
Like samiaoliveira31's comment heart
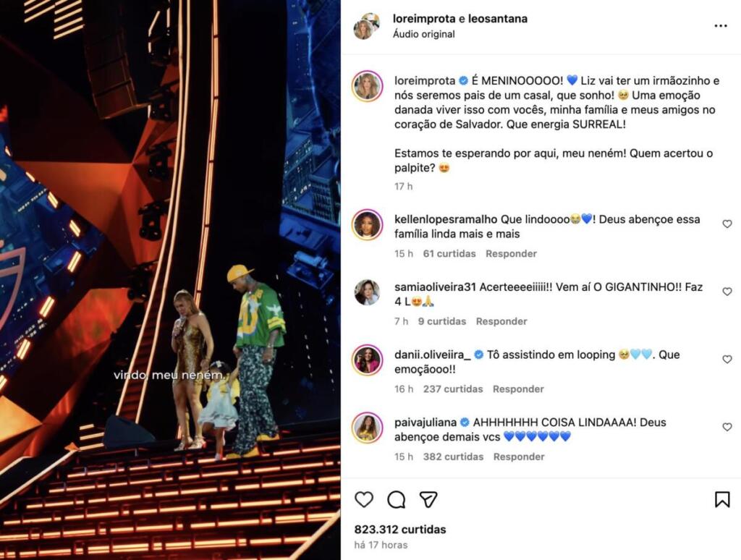tap(727, 292)
